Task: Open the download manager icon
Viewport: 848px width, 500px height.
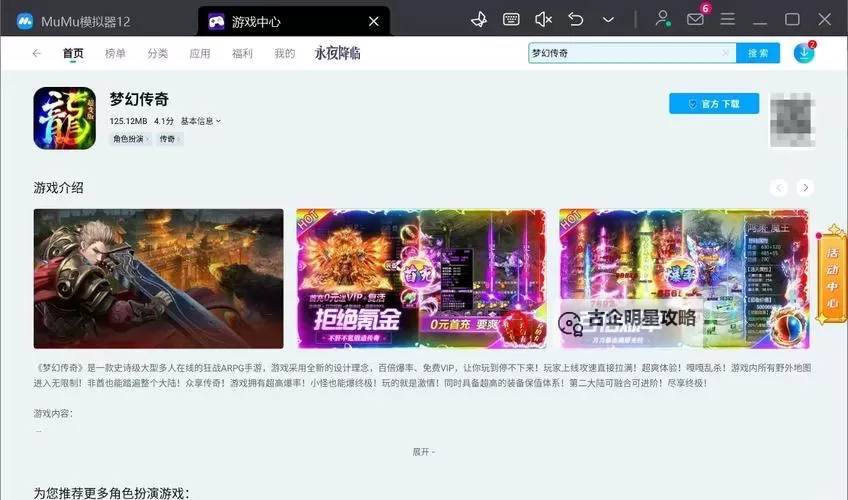Action: 804,53
